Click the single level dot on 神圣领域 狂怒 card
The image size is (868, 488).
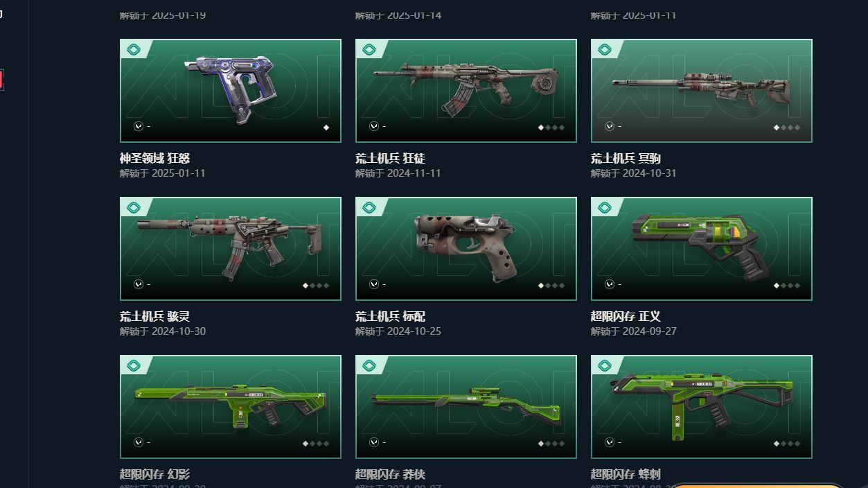326,128
